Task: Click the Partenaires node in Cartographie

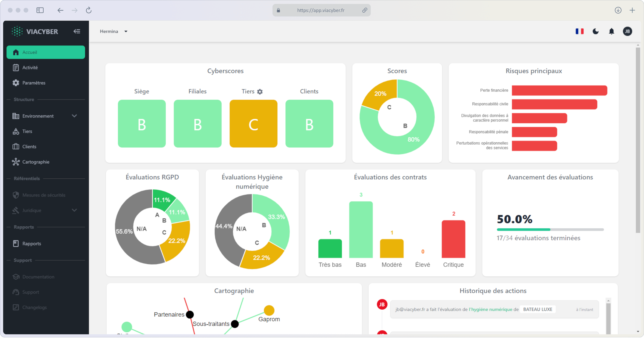Action: pyautogui.click(x=190, y=314)
